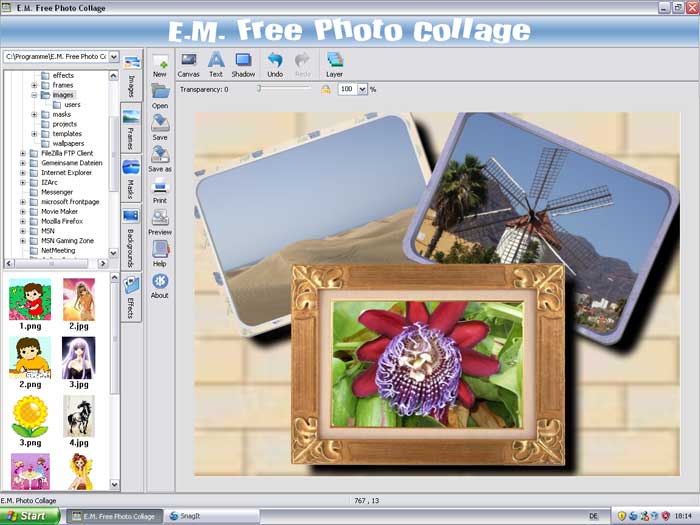Viewport: 700px width, 525px height.
Task: Switch to the Masks side tab
Action: tap(131, 179)
